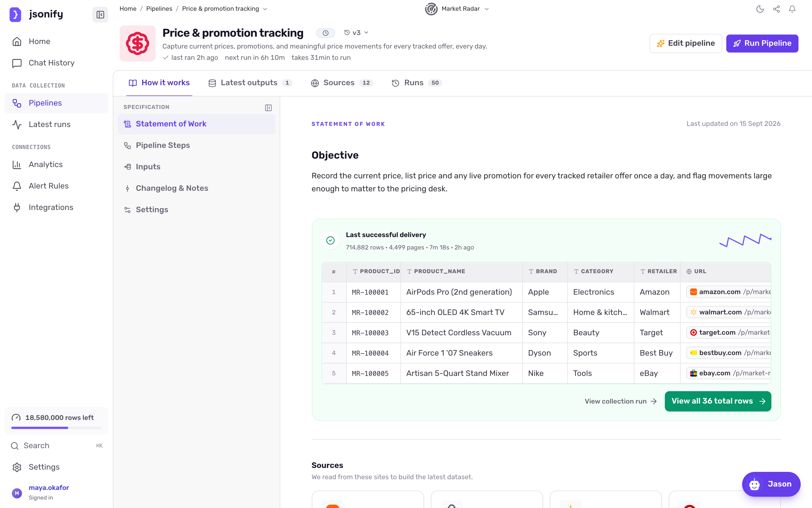Click PRODUCT_NAME column header
812x508 pixels.
pyautogui.click(x=461, y=271)
